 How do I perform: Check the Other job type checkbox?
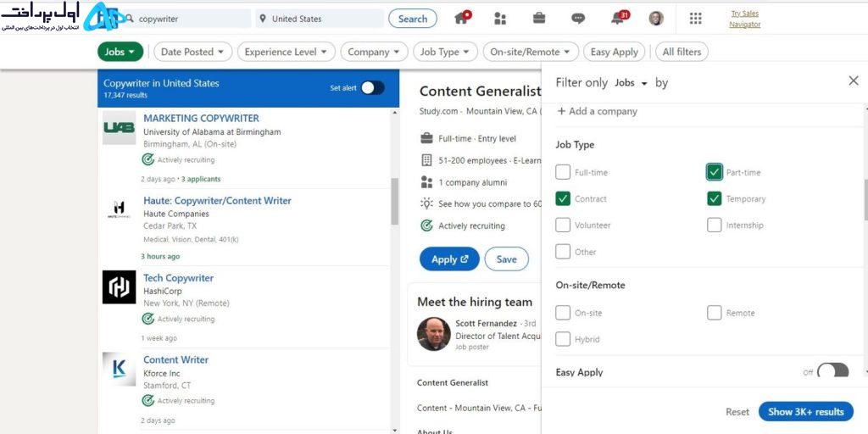pos(563,252)
